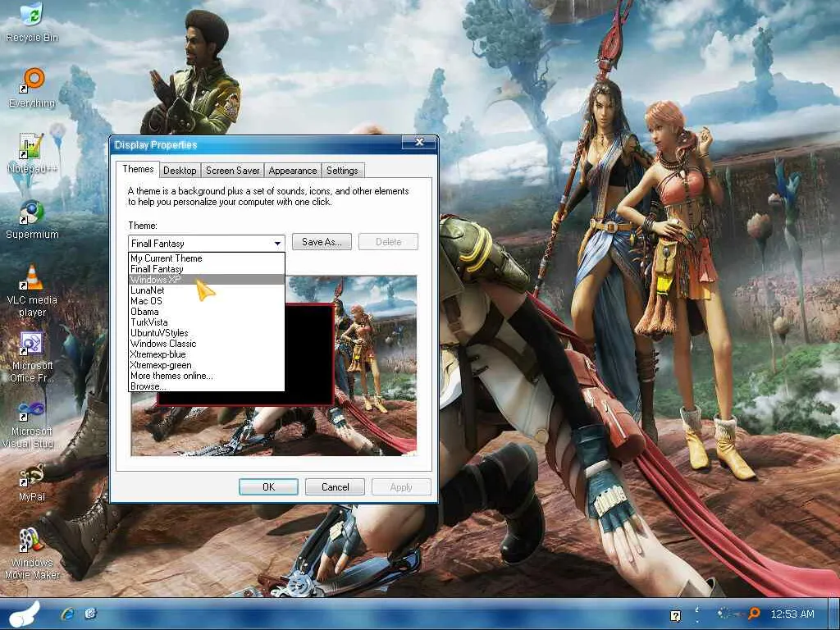Click the Windows Movie Maker icon
The image size is (840, 630).
pyautogui.click(x=32, y=553)
